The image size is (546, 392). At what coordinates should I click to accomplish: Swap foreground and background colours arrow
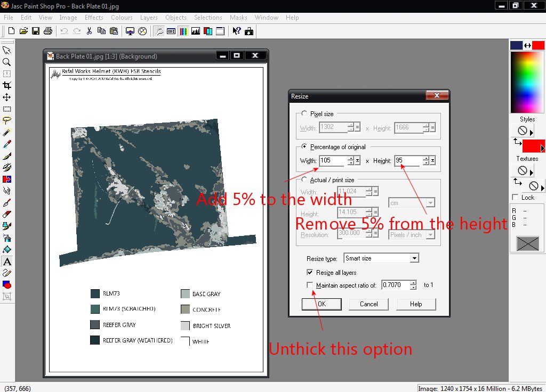tap(527, 46)
